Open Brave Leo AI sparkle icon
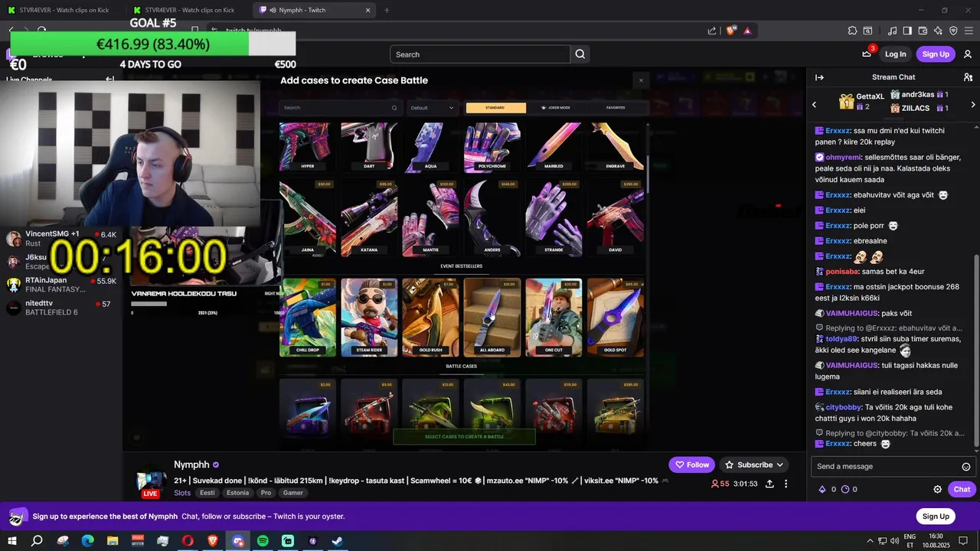 tap(938, 31)
